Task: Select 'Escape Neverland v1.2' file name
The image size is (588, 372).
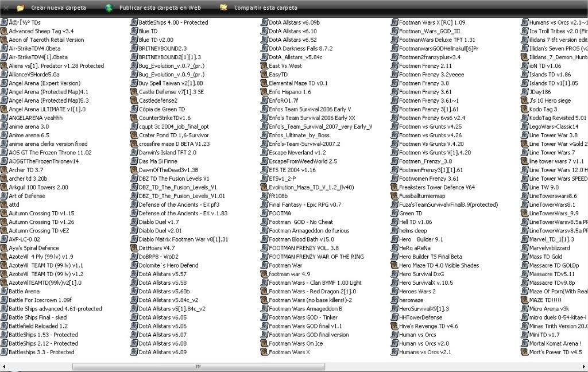Action: pos(297,153)
